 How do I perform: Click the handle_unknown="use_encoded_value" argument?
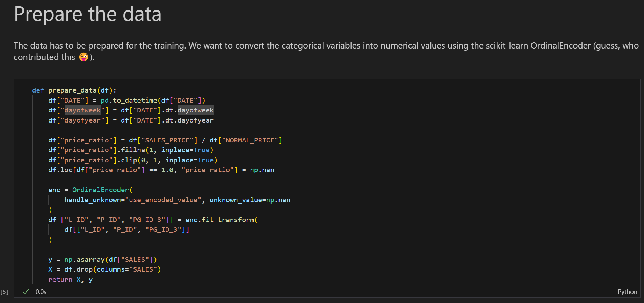[x=133, y=200]
